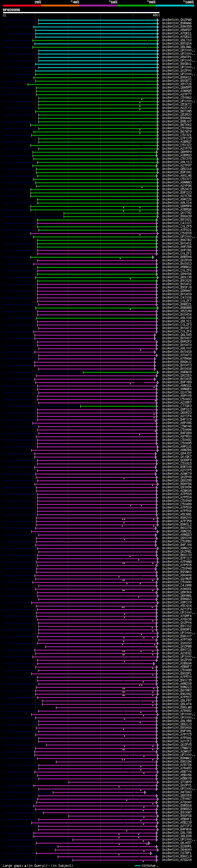197x868 pixels.
Task: Select the UniRef100_Q53KT2 label
Action: tap(177, 104)
